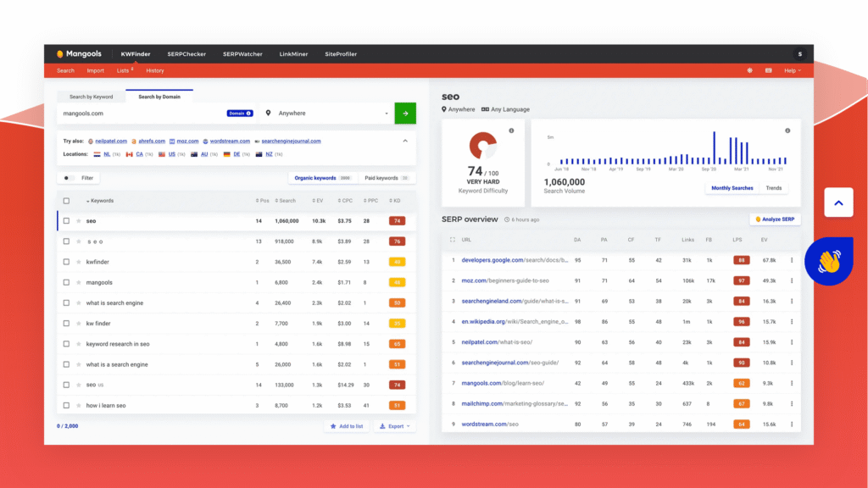Check the select-all keywords checkbox

pyautogui.click(x=66, y=201)
